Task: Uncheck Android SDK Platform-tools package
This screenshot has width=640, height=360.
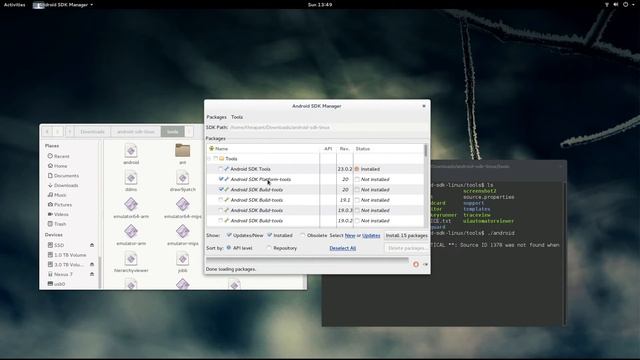Action: click(220, 179)
